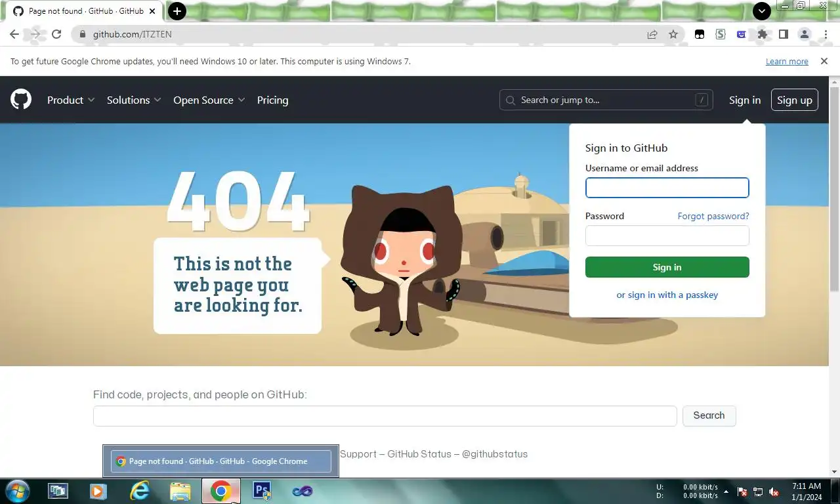Reload the GitHub page
Viewport: 840px width, 504px height.
[x=56, y=34]
